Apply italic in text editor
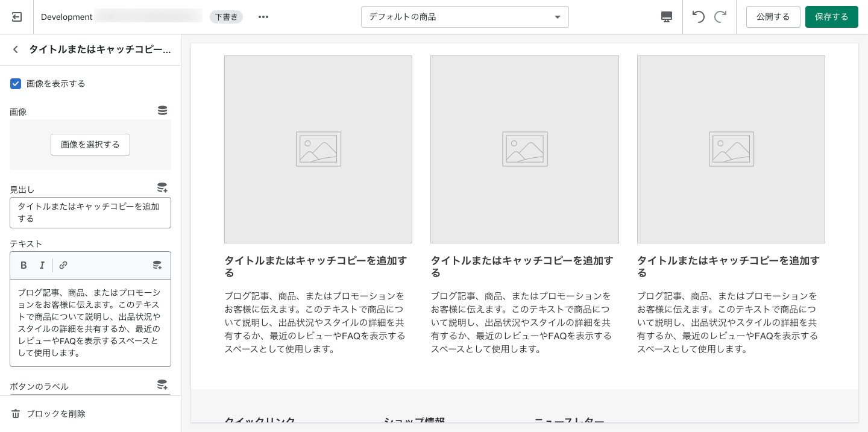The width and height of the screenshot is (868, 432). coord(42,265)
